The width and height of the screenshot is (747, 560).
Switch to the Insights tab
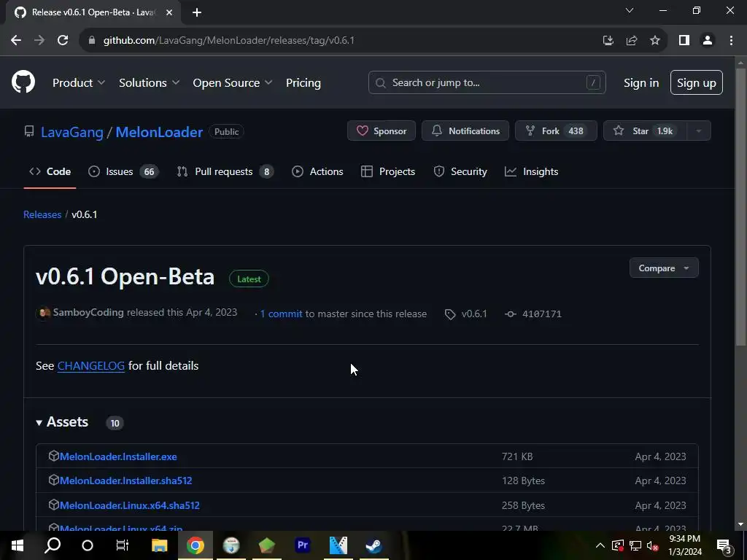[x=531, y=171]
